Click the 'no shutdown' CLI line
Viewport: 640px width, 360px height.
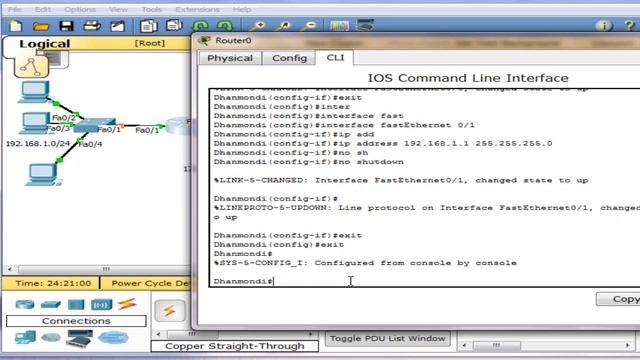coord(309,162)
